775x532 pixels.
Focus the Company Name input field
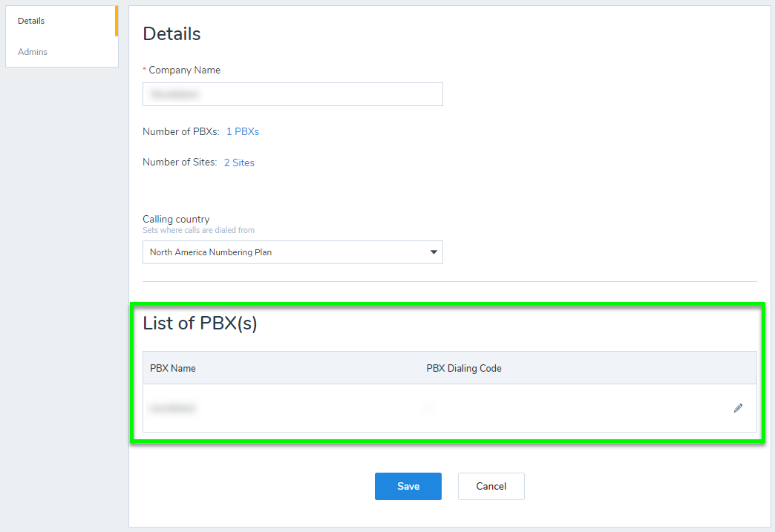tap(292, 93)
